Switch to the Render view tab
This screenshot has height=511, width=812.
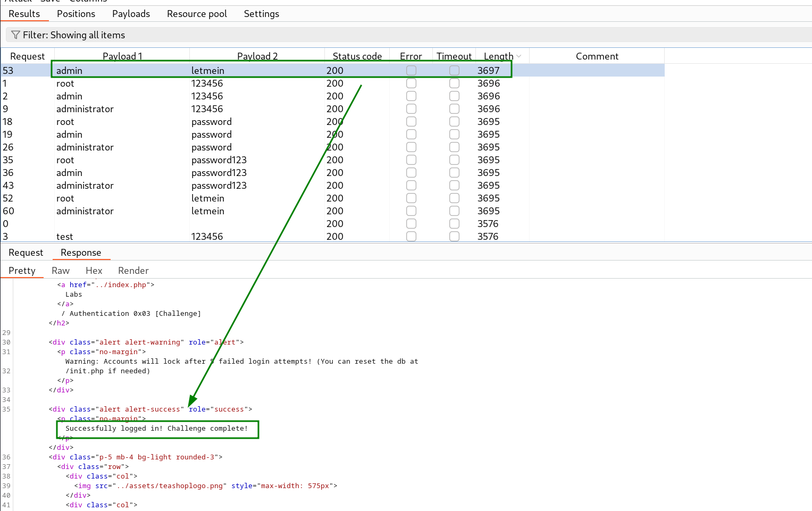[133, 271]
